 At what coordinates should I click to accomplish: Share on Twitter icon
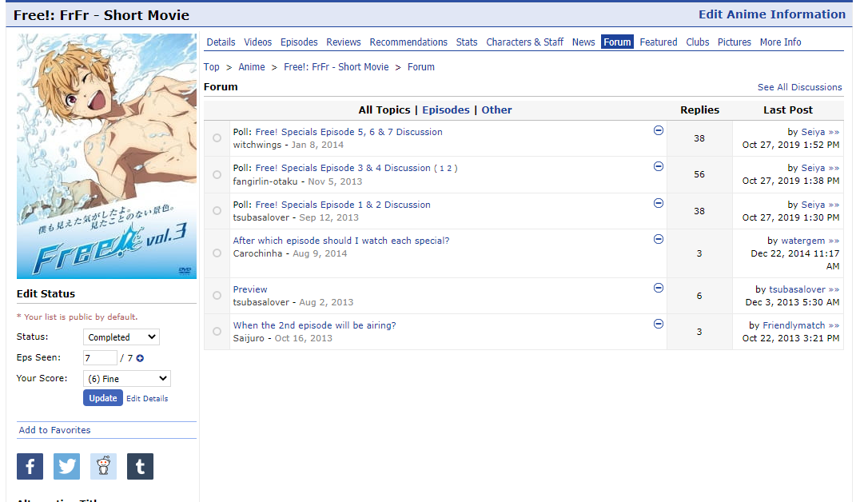pyautogui.click(x=66, y=466)
